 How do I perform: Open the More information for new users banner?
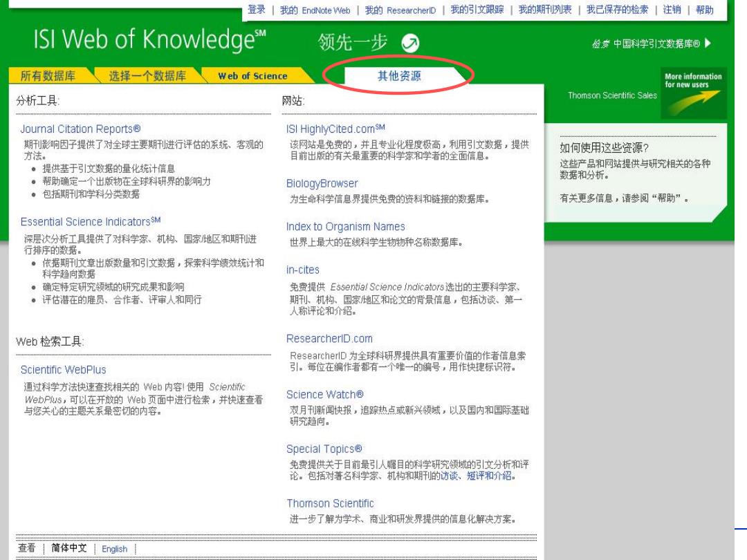click(x=693, y=93)
